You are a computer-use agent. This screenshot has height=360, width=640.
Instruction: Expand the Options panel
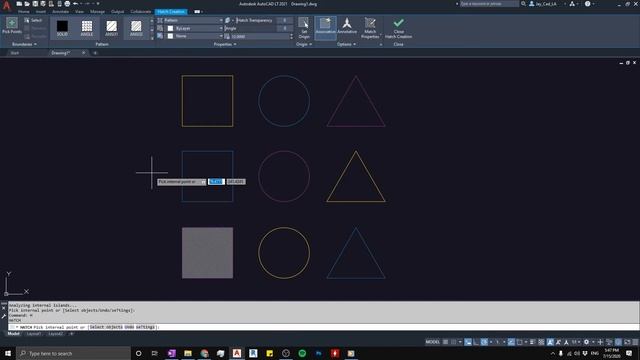[x=347, y=44]
